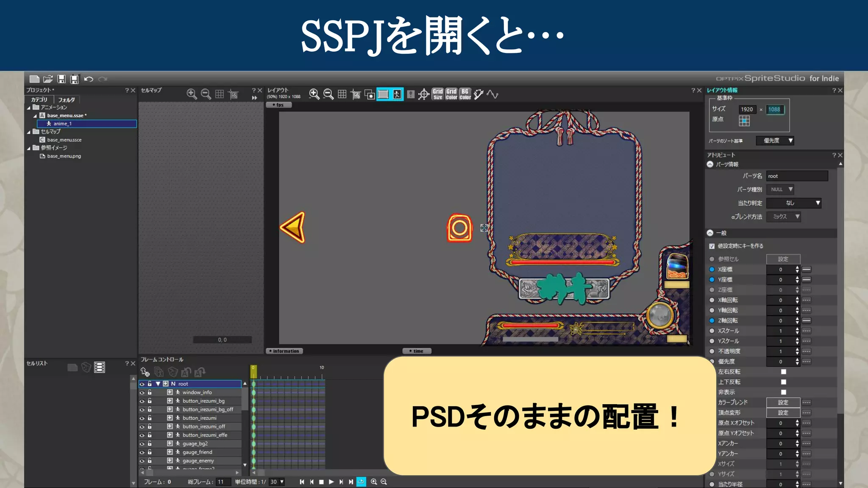Viewport: 868px width, 488px height.
Task: Toggle the checkbox for creating keys on value set
Action: pos(712,246)
